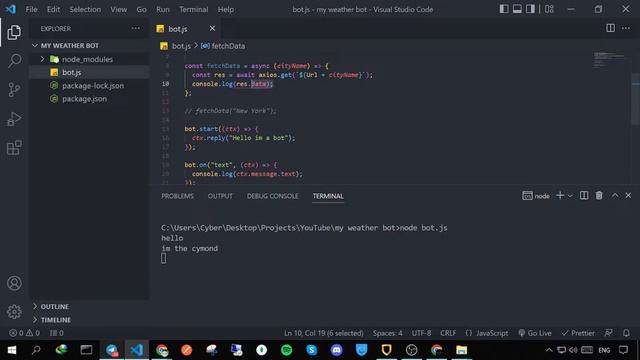Image resolution: width=640 pixels, height=360 pixels.
Task: Maximize the panel size chevron
Action: pos(615,196)
